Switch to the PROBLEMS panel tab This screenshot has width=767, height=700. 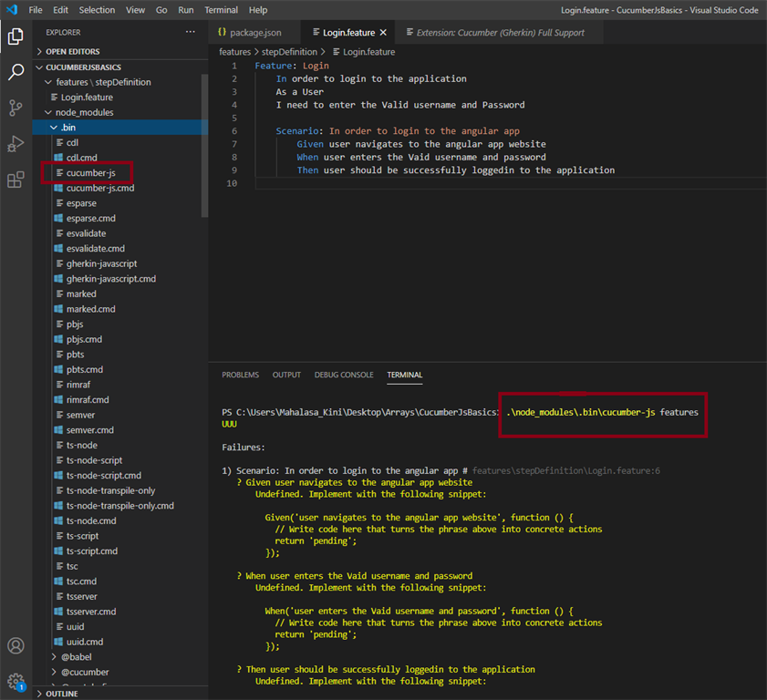click(240, 375)
